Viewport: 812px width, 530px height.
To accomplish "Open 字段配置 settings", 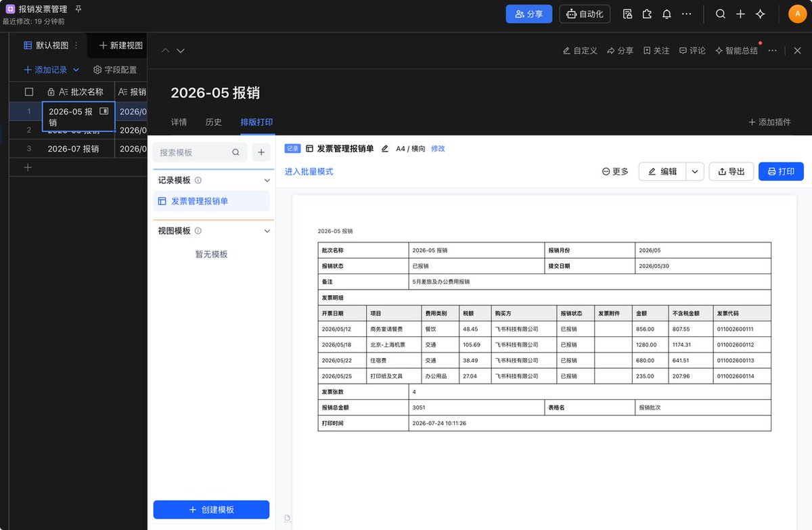I will [x=115, y=70].
